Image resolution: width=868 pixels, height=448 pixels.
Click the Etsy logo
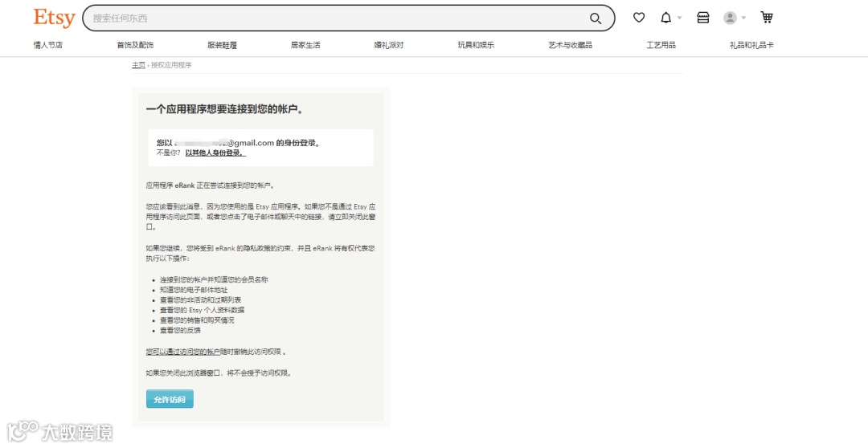54,18
